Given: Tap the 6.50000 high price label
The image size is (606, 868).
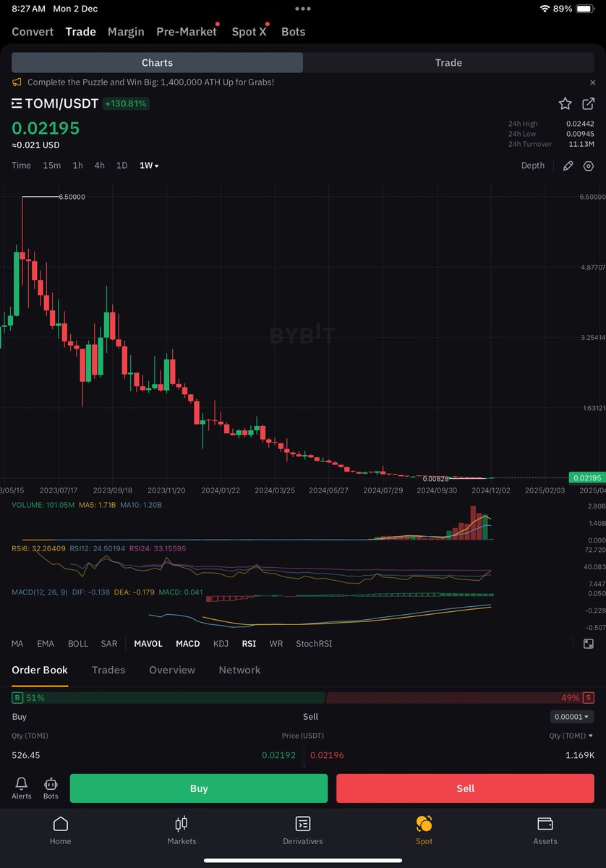Looking at the screenshot, I should coord(72,197).
